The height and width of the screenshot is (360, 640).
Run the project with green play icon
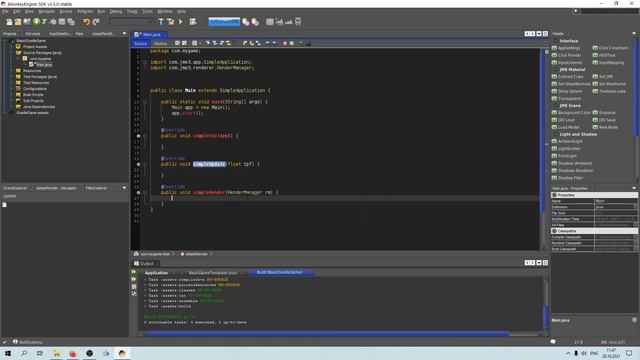(181, 22)
